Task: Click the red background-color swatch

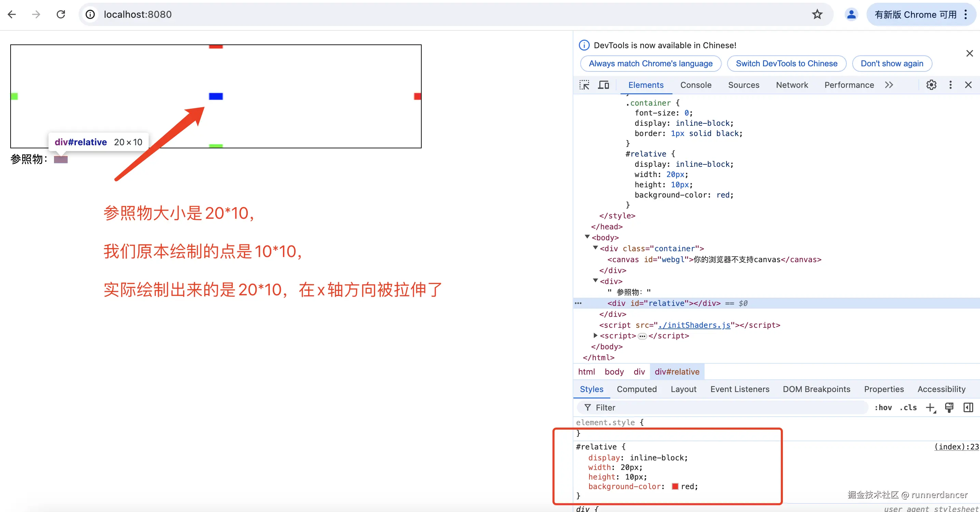Action: [675, 486]
